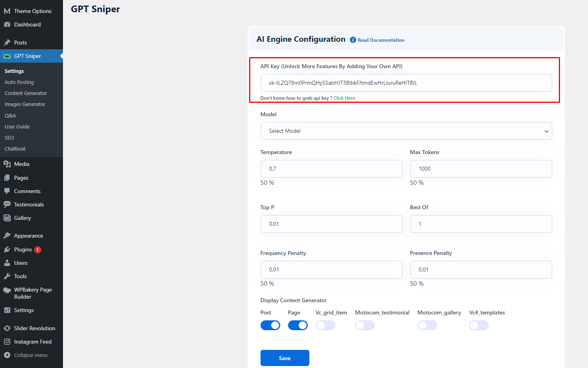Click the Comments bubble icon

(7, 191)
